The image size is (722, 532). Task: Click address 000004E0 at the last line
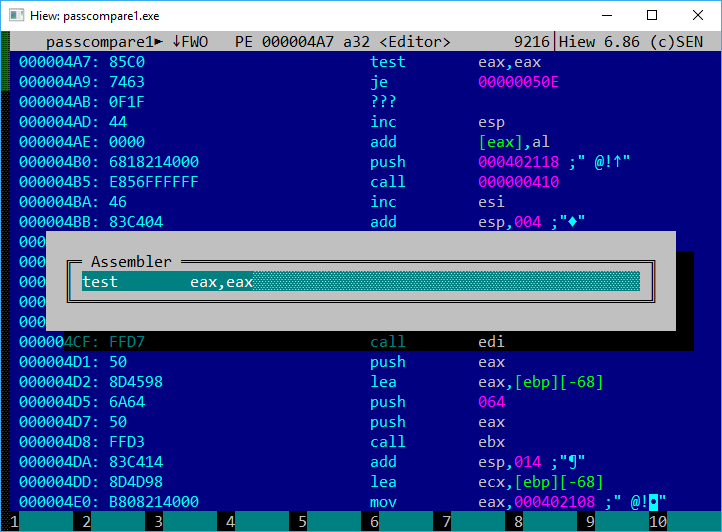click(x=58, y=502)
